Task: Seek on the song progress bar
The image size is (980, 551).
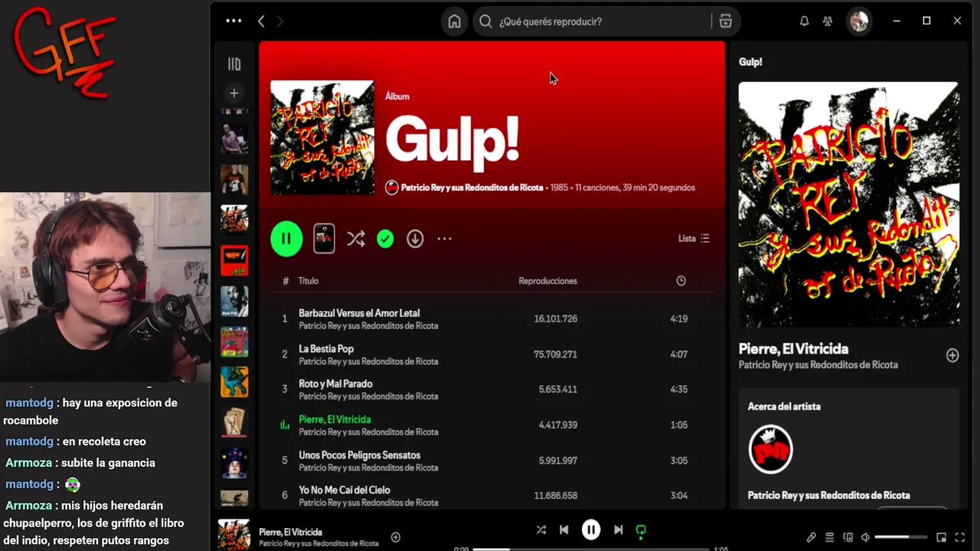Action: [x=590, y=549]
